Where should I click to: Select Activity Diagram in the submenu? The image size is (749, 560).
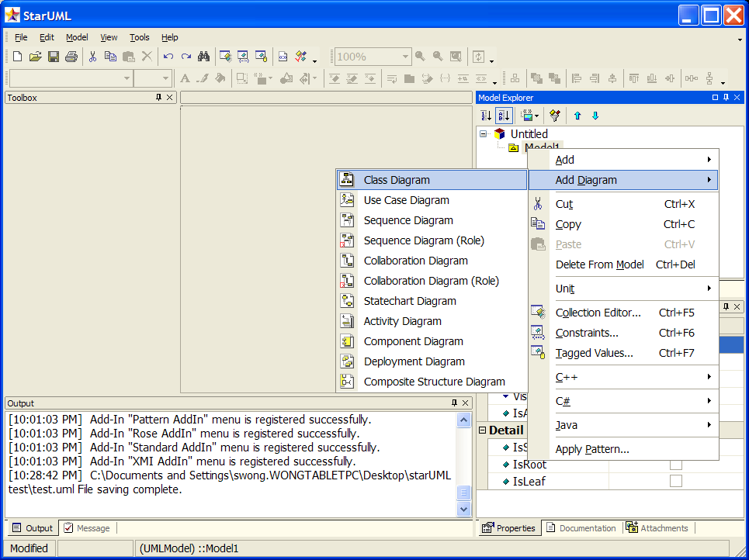432,321
